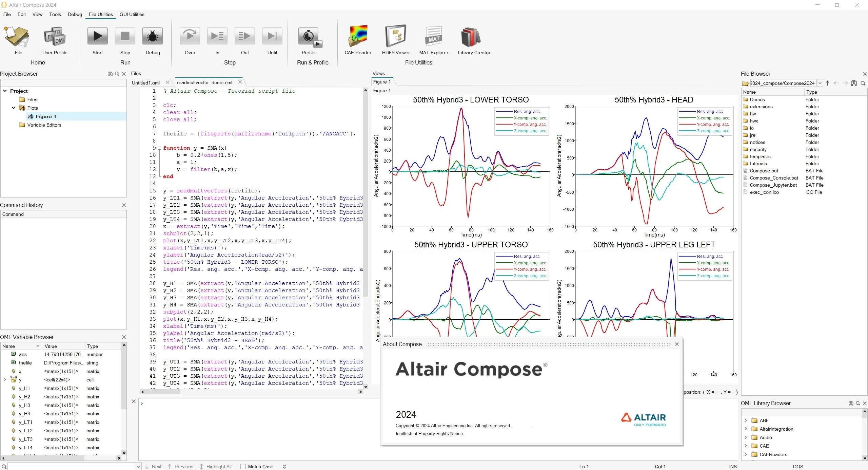This screenshot has width=868, height=470.
Task: Click Previous in the find bar
Action: point(180,467)
